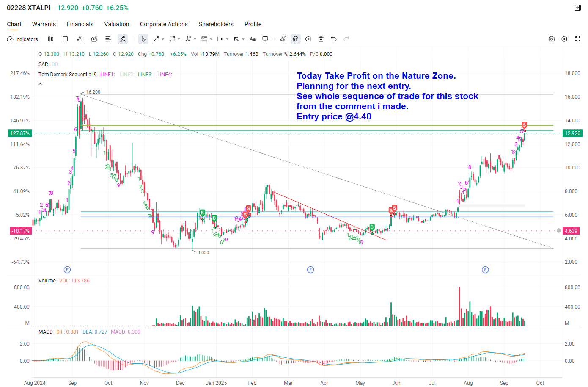The height and width of the screenshot is (387, 588).
Task: Undo the last drawing action
Action: click(x=334, y=39)
